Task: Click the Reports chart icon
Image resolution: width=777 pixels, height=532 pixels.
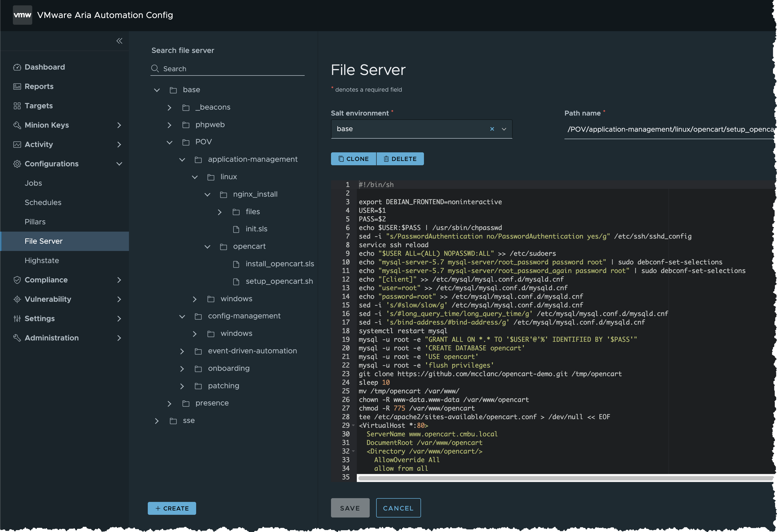Action: (x=17, y=87)
